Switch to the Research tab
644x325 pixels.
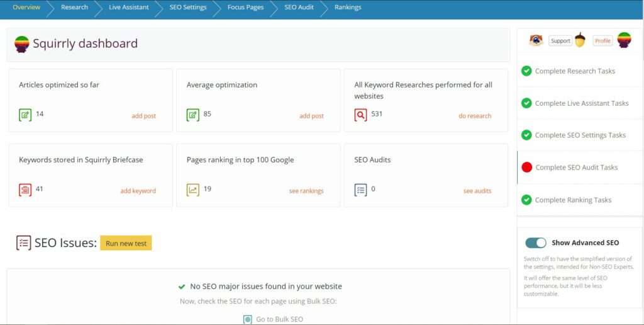[x=74, y=8]
